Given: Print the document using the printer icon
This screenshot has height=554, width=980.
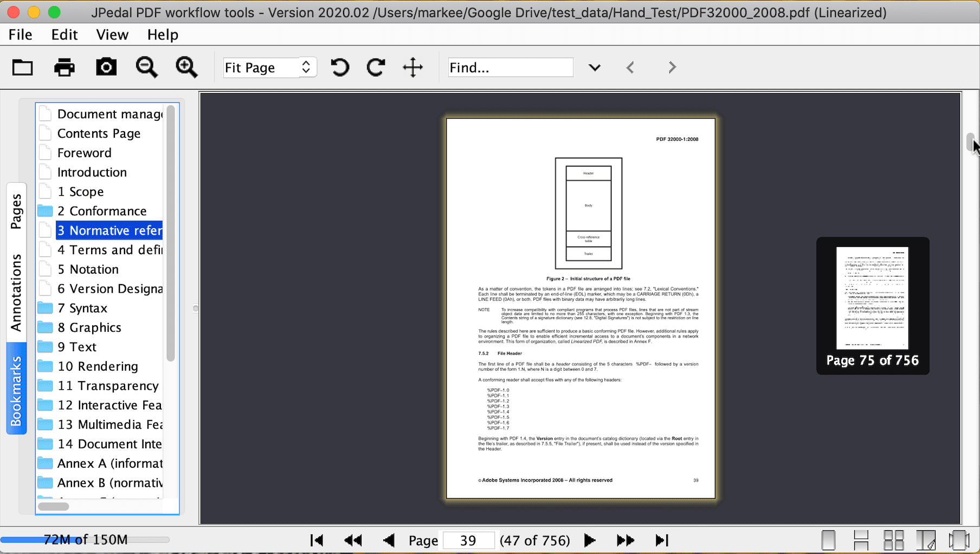Looking at the screenshot, I should click(65, 67).
